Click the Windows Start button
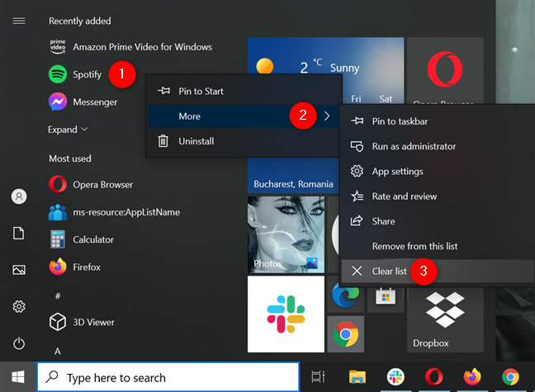The image size is (535, 392). (x=18, y=377)
